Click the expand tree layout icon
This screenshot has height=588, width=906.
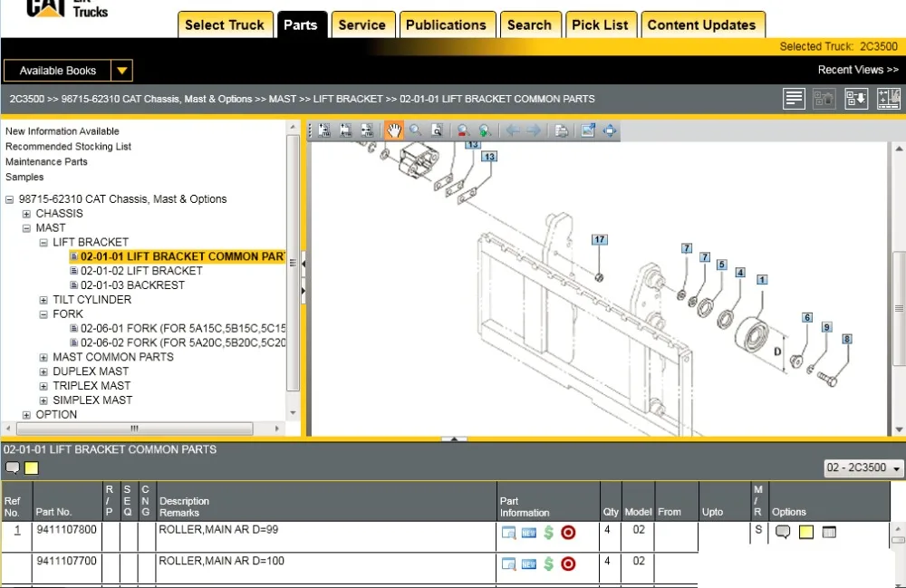[888, 99]
